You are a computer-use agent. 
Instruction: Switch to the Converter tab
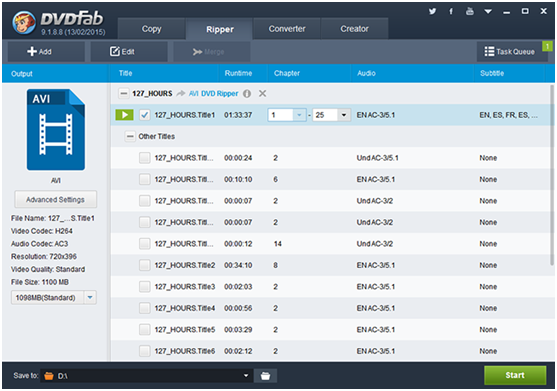(x=287, y=29)
